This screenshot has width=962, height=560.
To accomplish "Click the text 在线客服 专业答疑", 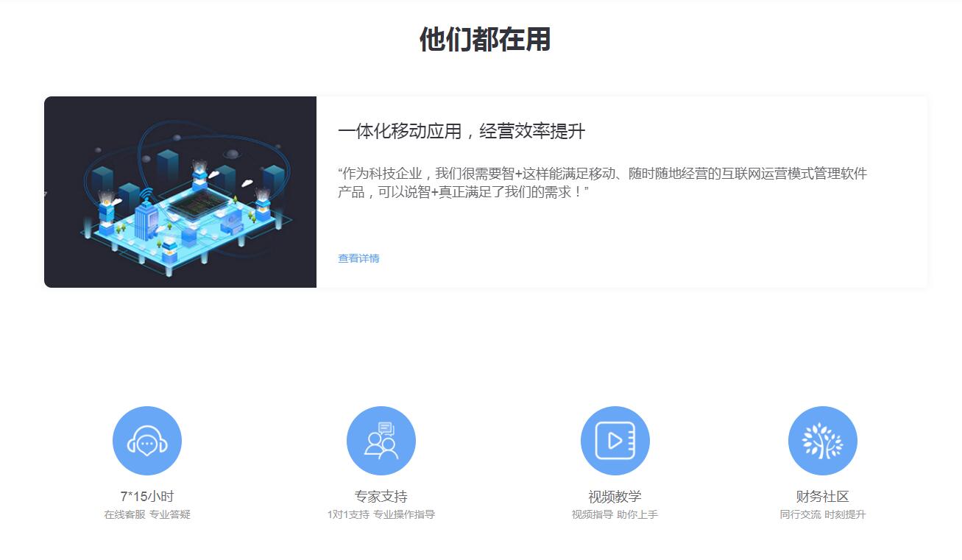I will point(147,514).
